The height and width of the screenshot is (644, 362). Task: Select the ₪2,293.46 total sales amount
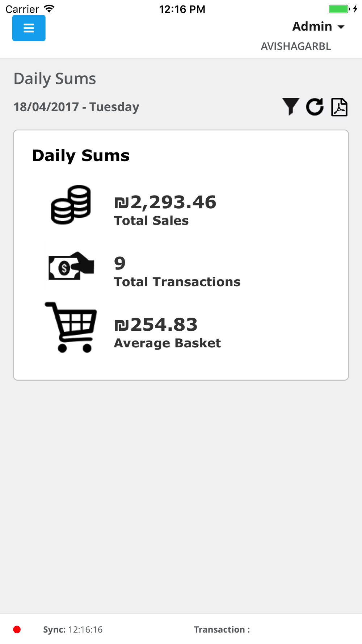[x=165, y=202]
